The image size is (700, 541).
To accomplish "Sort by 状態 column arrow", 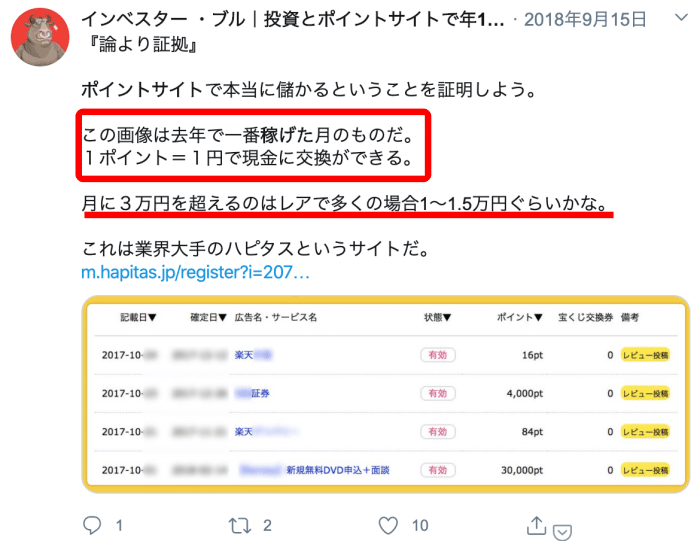I will [x=447, y=317].
